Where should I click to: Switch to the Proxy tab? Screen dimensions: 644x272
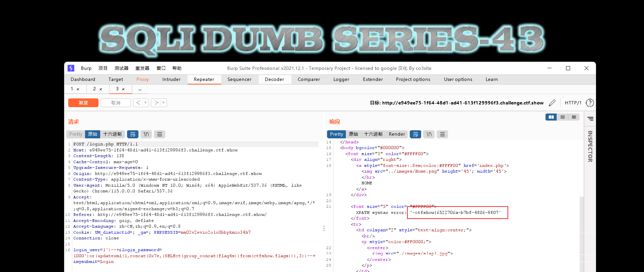143,80
